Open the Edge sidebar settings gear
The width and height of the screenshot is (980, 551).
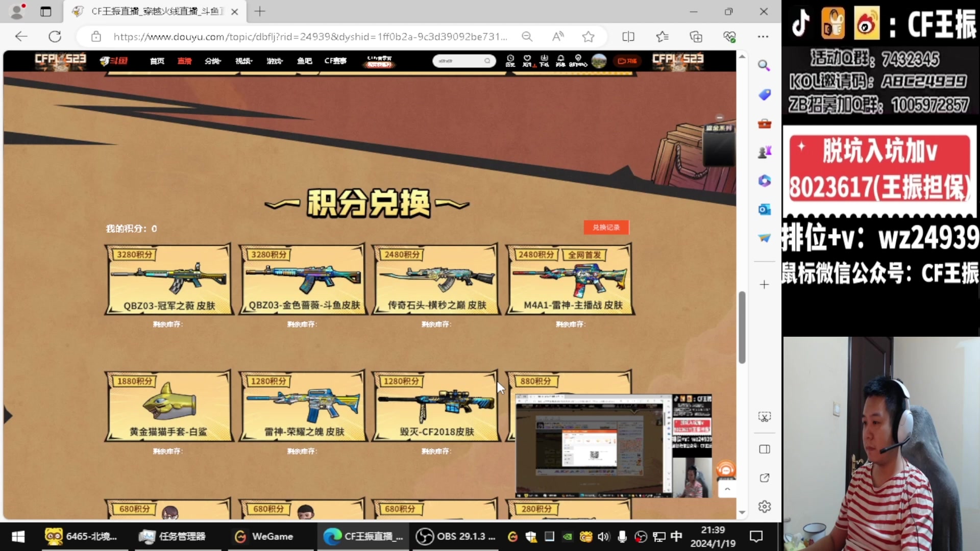(x=764, y=507)
